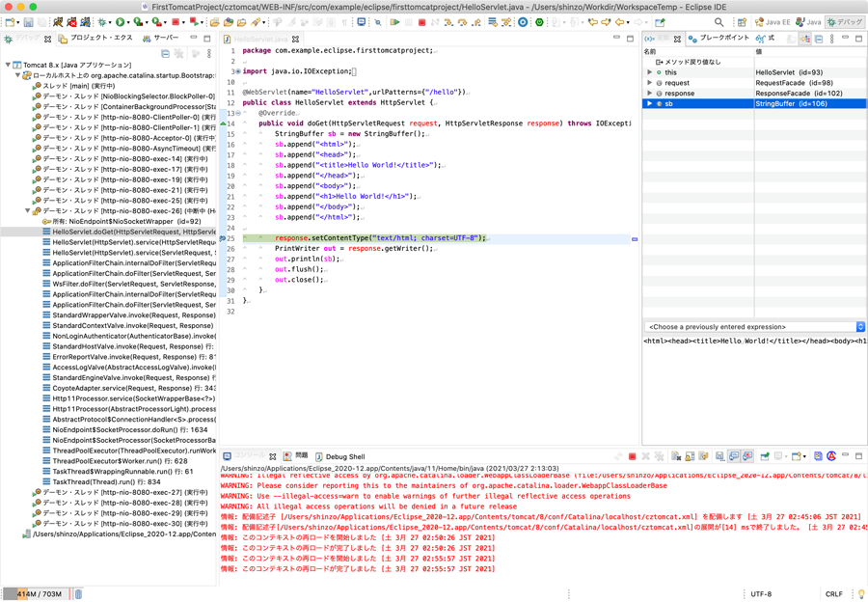868x602 pixels.
Task: Switch to the Debug Shell tab
Action: pos(339,456)
